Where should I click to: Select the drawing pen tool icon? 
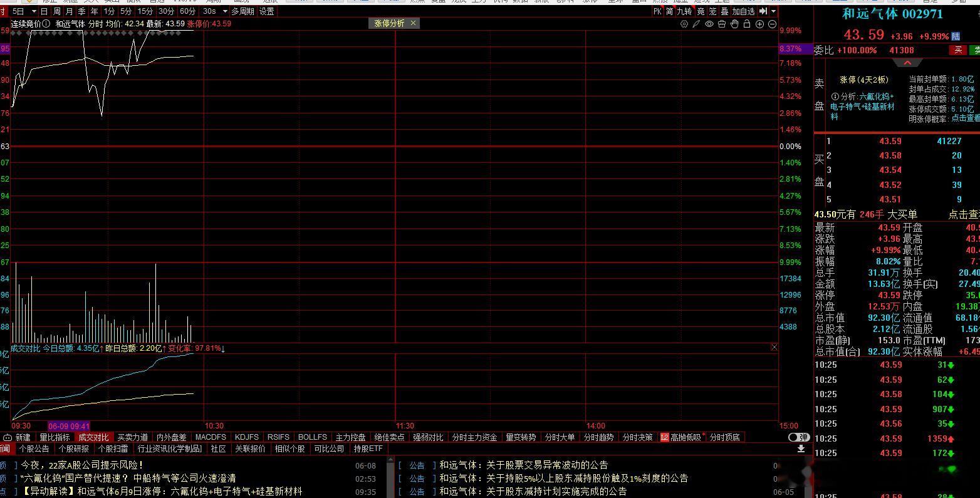click(696, 24)
